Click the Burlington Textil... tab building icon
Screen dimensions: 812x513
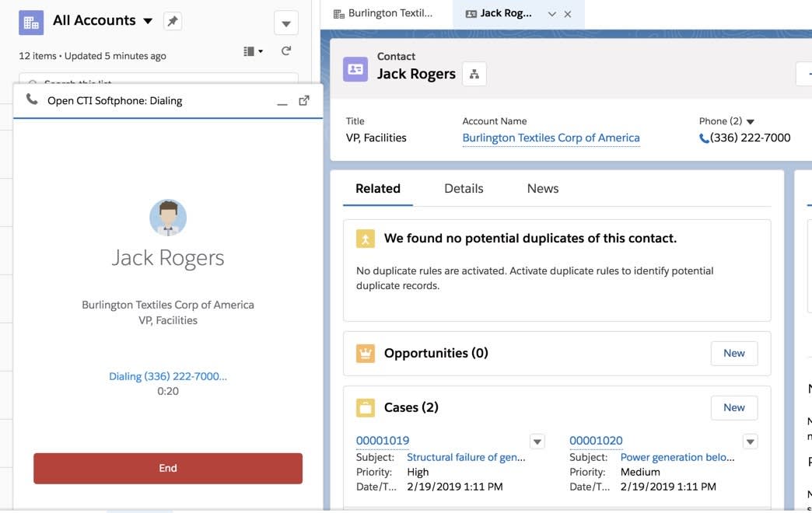point(338,14)
